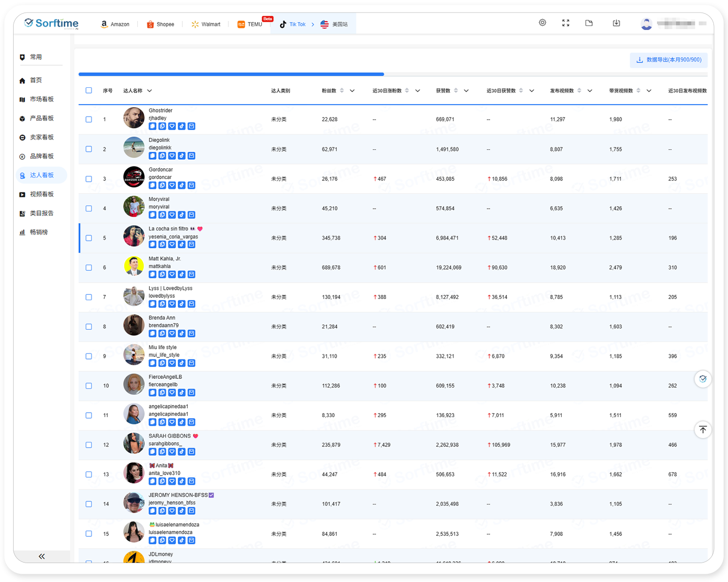Click the TikTok icon for Ghostrider
The width and height of the screenshot is (728, 582).
pyautogui.click(x=182, y=126)
